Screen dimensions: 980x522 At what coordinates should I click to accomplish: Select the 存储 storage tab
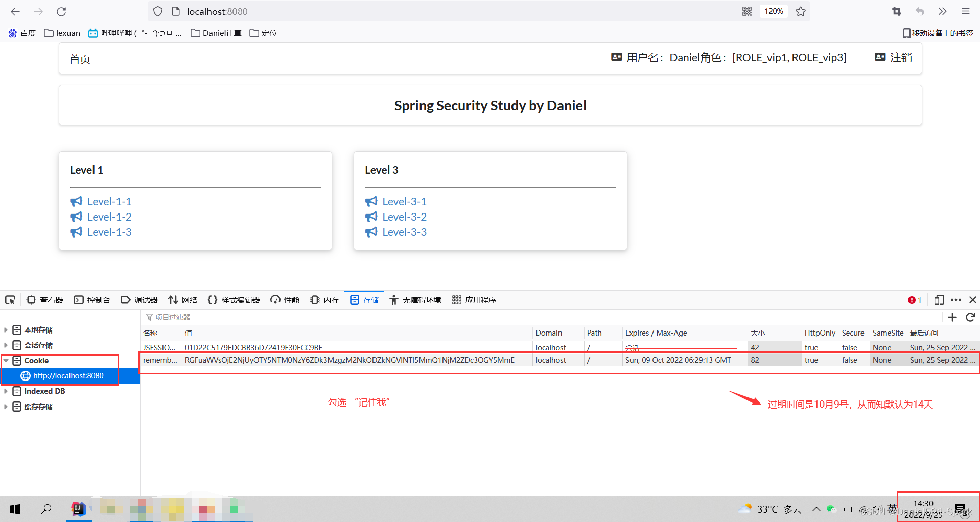(x=364, y=300)
